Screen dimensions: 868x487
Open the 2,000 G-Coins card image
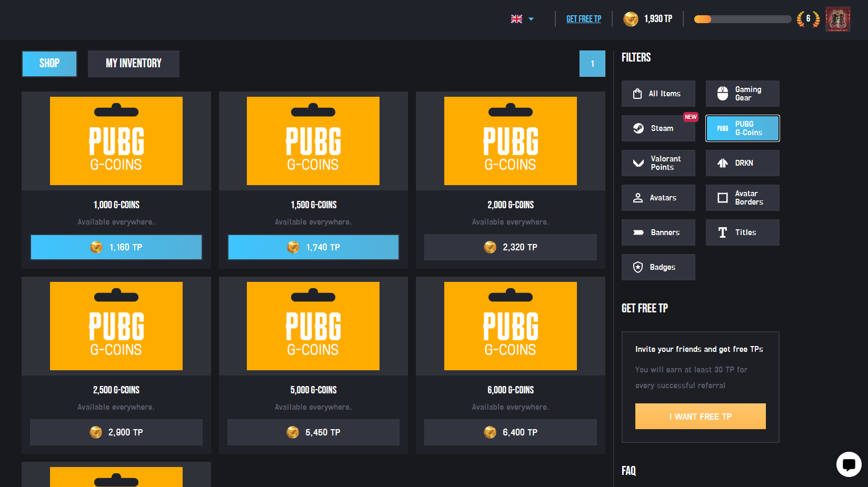click(x=511, y=141)
